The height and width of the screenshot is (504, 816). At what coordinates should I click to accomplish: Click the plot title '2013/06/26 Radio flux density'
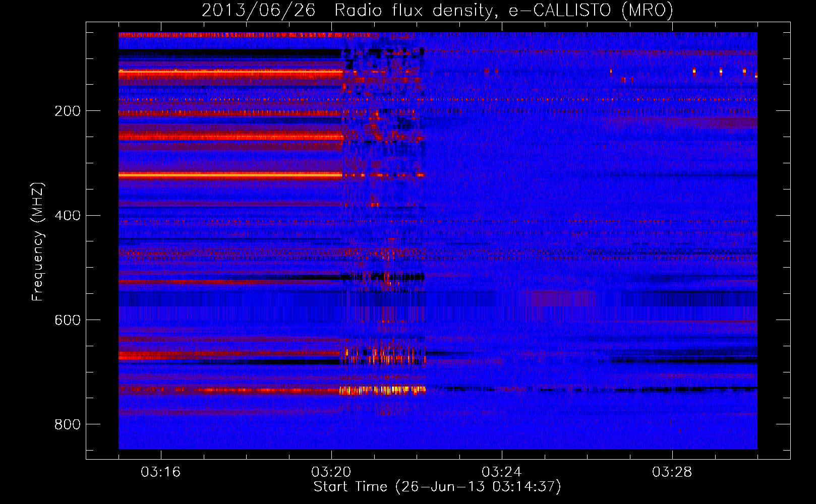[437, 10]
